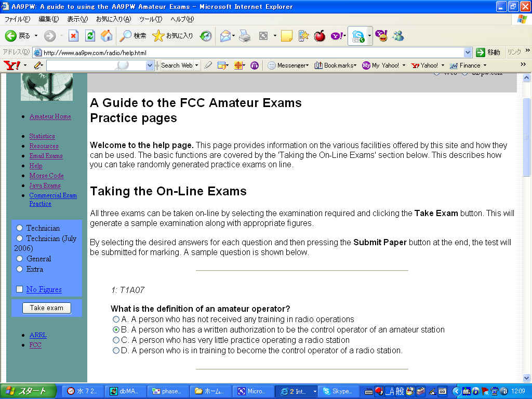Viewport: 532px width, 399px height.
Task: Follow the Morse Code sidebar link
Action: click(46, 176)
